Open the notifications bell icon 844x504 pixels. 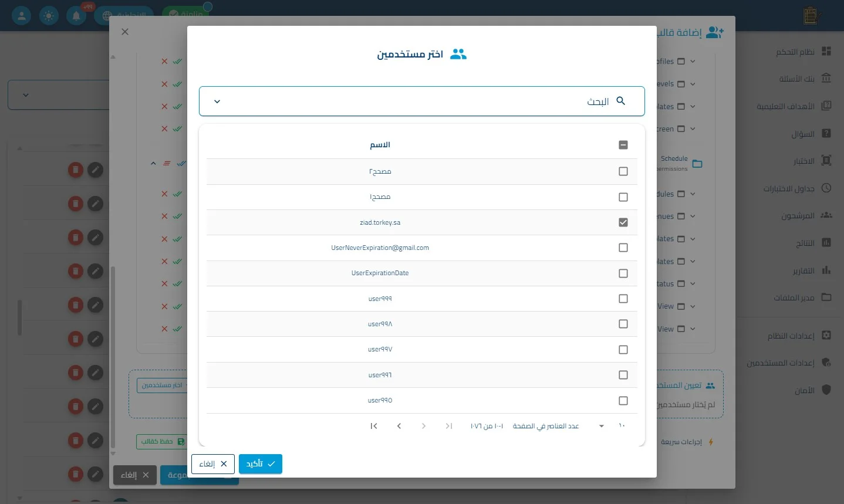coord(76,16)
